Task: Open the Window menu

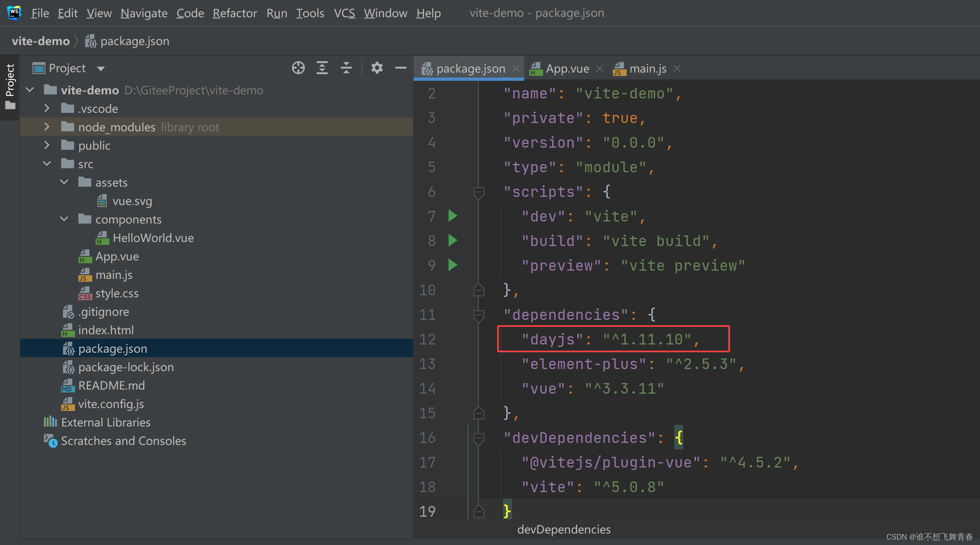Action: click(385, 13)
